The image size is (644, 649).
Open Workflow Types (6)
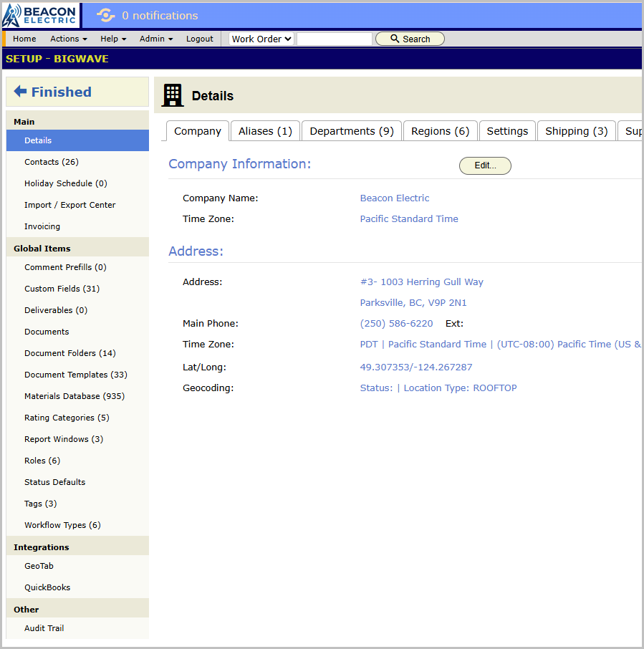[x=77, y=525]
